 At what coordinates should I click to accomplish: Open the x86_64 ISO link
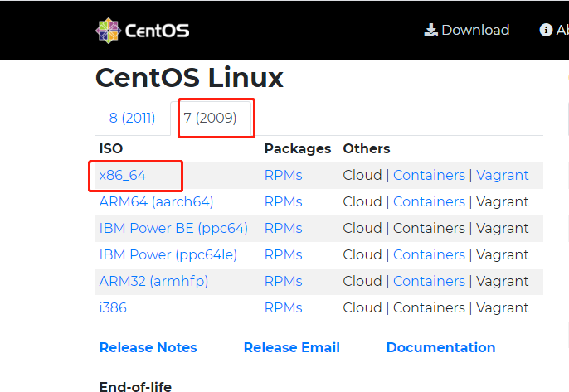(x=122, y=176)
